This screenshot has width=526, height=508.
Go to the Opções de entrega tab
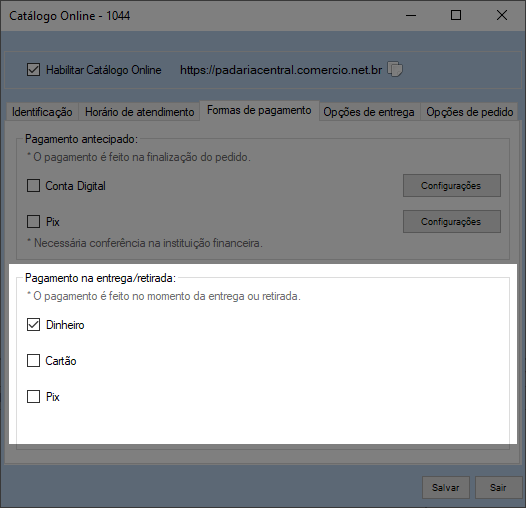[369, 112]
